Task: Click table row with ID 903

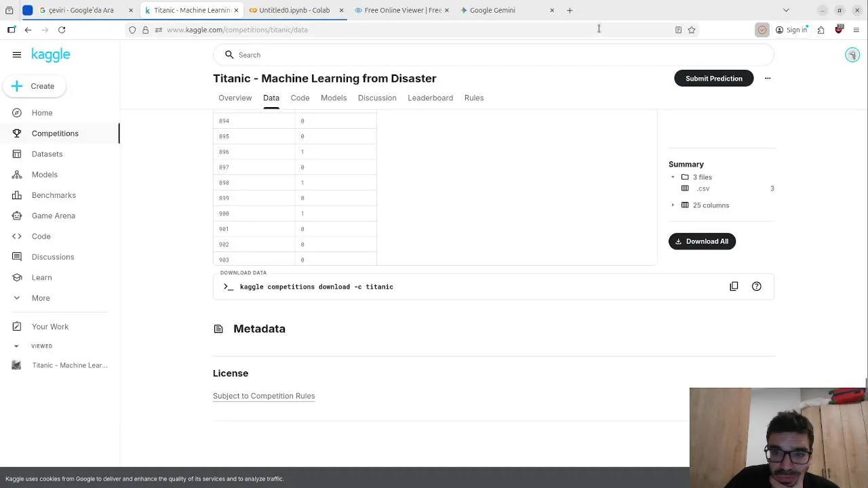Action: pos(295,260)
